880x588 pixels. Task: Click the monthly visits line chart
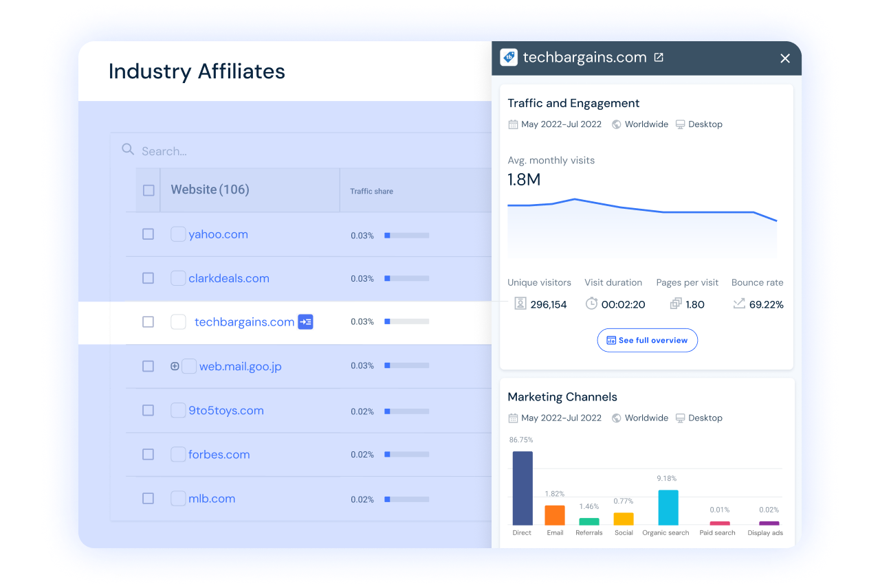coord(642,229)
